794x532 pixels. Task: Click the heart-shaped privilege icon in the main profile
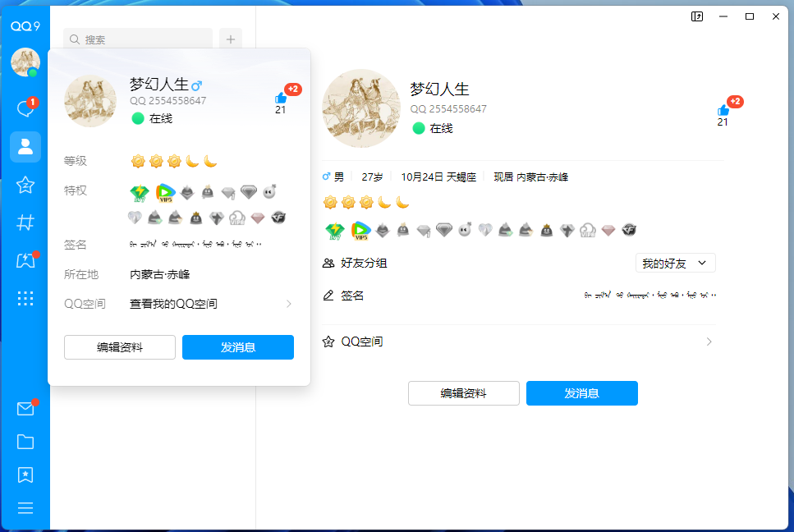(x=485, y=231)
